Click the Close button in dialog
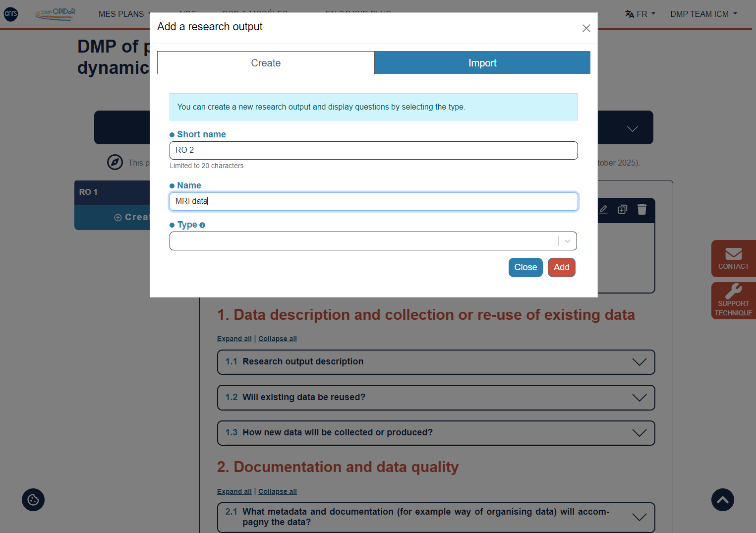 click(x=525, y=268)
